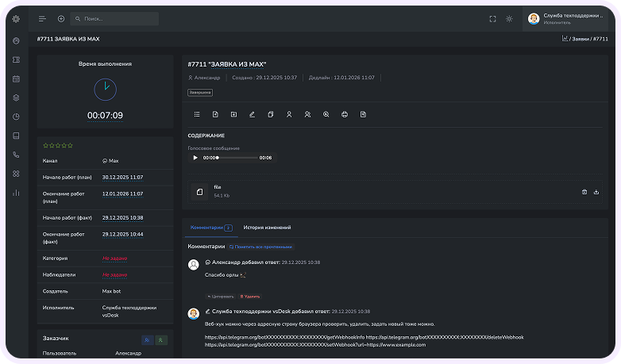Viewport: 621px width, 364px height.
Task: Open the ticket icon in the left sidebar
Action: tap(16, 59)
